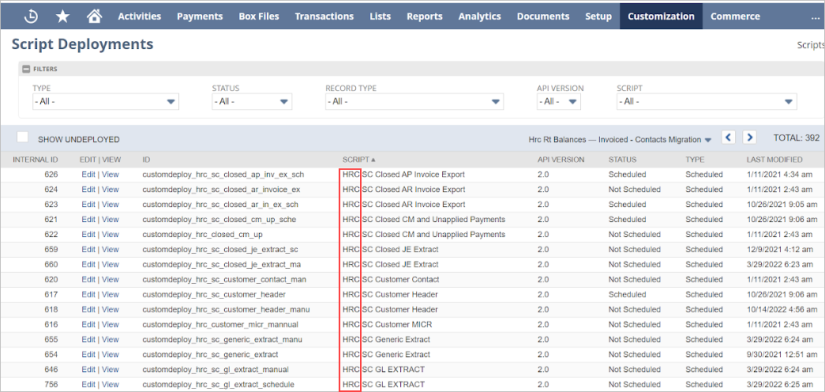The height and width of the screenshot is (392, 825).
Task: Open the Transactions menu
Action: click(324, 16)
